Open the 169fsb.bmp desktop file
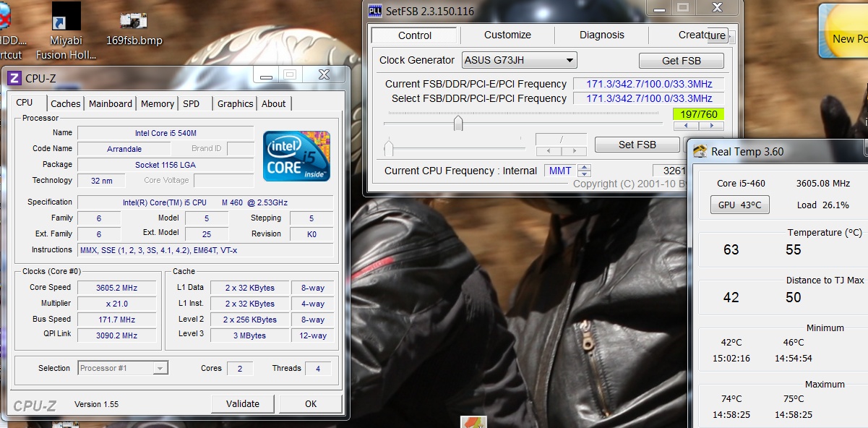 click(x=134, y=29)
